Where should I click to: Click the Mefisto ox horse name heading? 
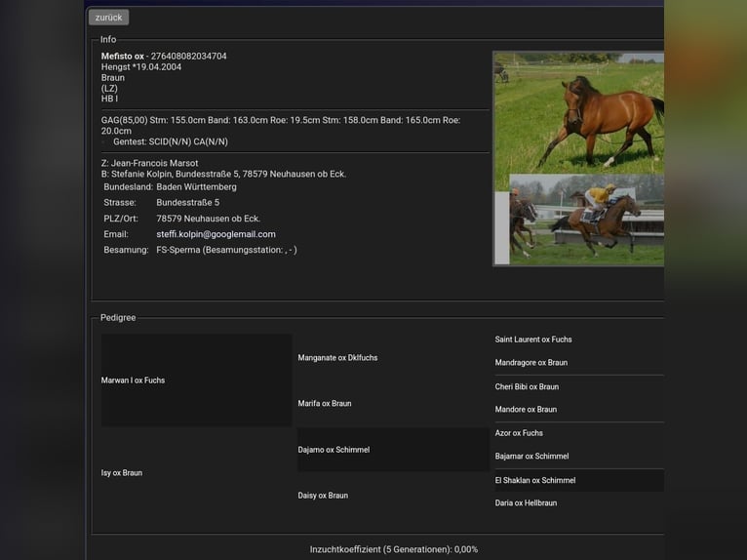(x=123, y=57)
